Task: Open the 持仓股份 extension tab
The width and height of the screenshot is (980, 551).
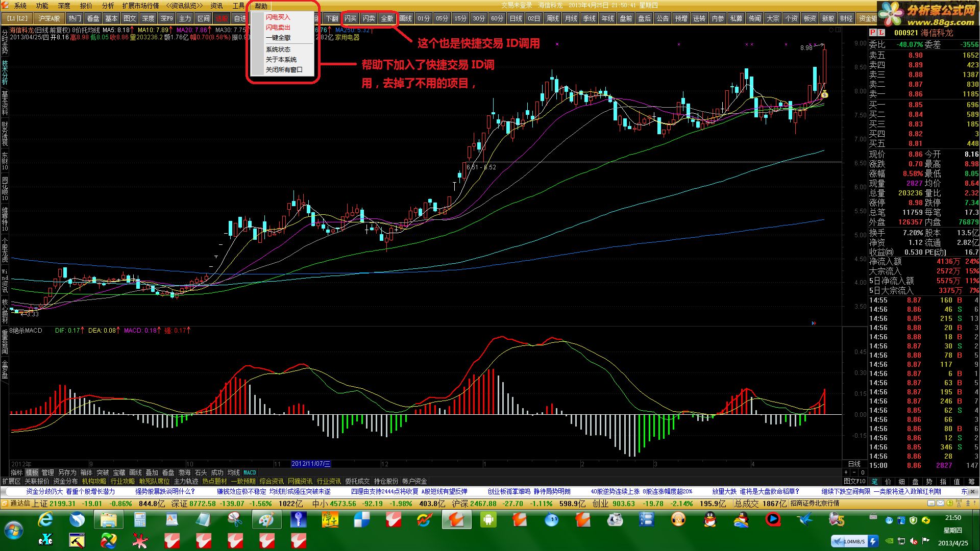Action: pyautogui.click(x=386, y=482)
